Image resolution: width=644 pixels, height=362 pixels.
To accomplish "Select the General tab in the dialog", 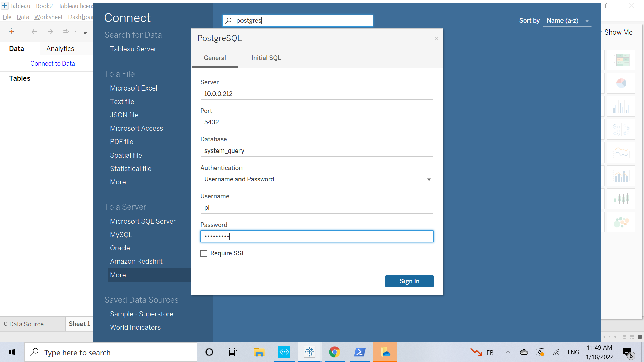I will tap(215, 58).
